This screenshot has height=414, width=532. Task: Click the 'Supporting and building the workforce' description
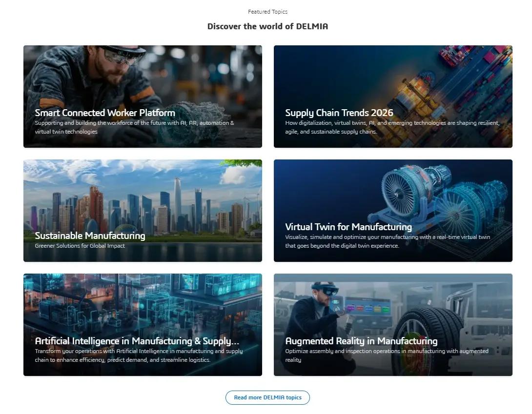coord(134,127)
